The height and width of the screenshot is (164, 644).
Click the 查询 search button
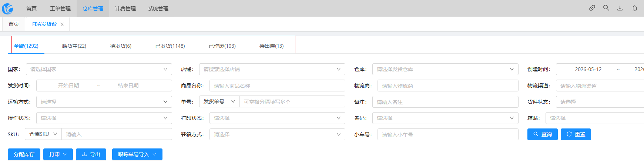543,134
